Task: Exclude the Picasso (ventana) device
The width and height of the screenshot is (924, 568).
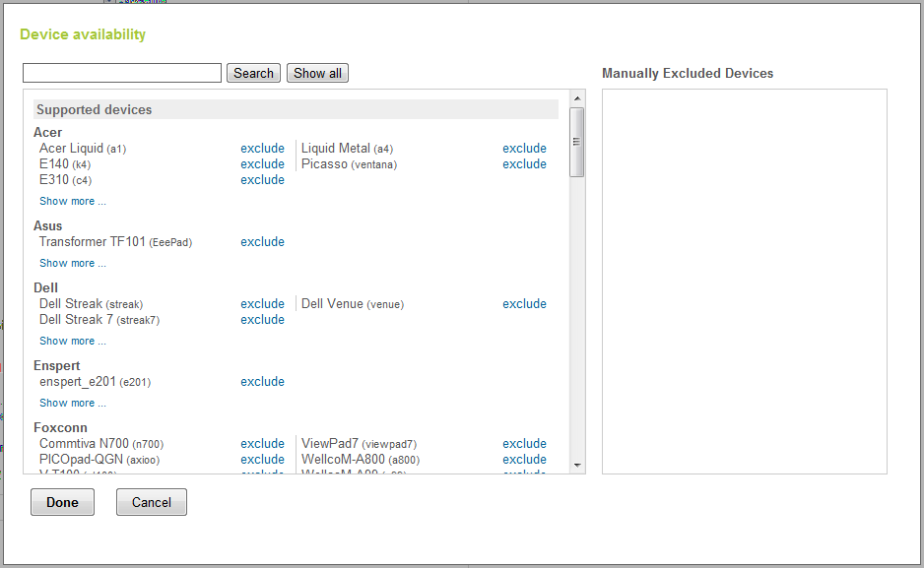Action: click(x=524, y=164)
